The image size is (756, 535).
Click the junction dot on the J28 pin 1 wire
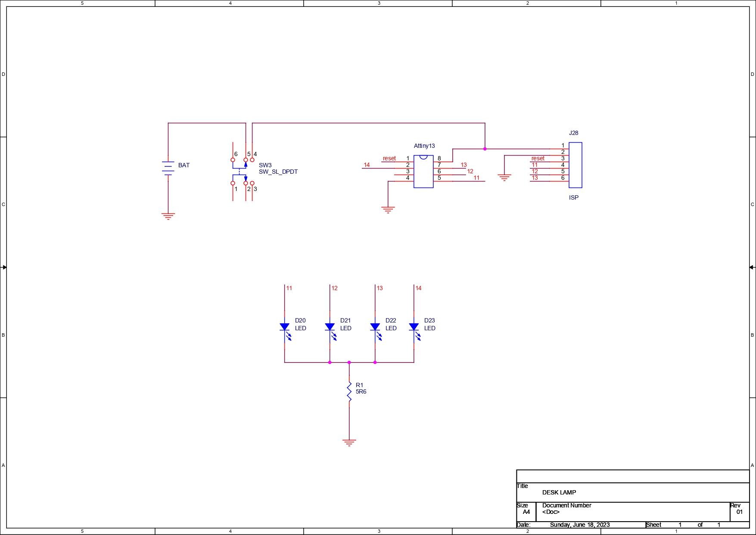[485, 149]
